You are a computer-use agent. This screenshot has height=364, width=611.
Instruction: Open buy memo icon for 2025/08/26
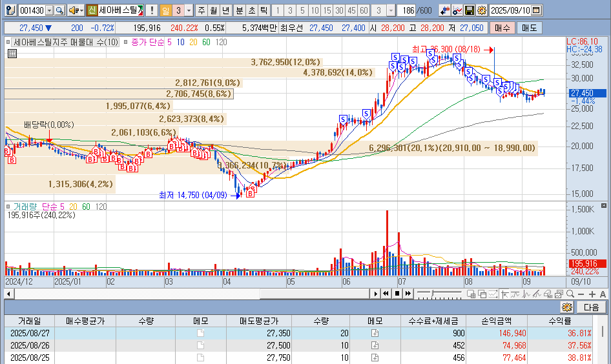201,345
